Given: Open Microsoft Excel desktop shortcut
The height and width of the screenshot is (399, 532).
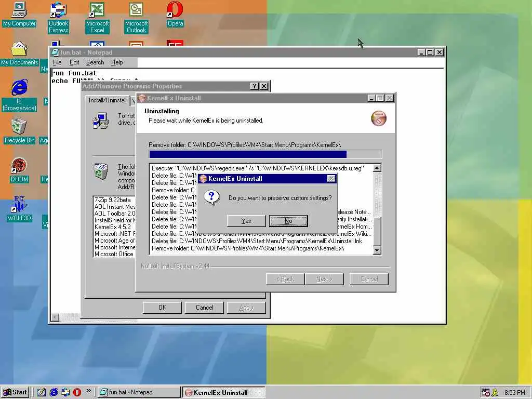Looking at the screenshot, I should (x=97, y=18).
